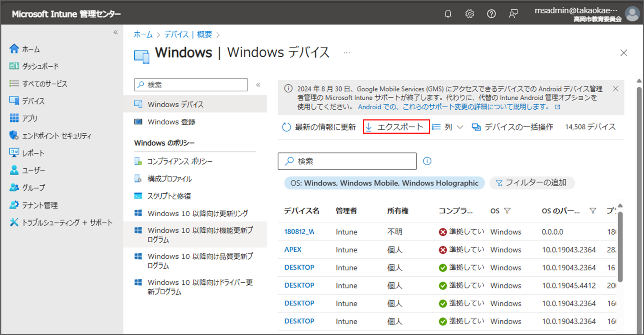
Task: Click the 不明 ownership cell
Action: pos(395,232)
